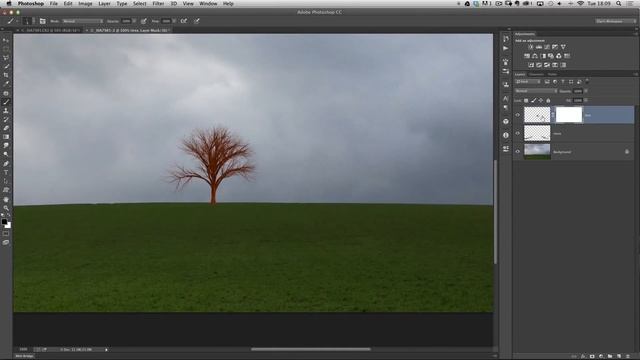This screenshot has width=640, height=360.
Task: Select the Dodge tool
Action: (x=6, y=154)
